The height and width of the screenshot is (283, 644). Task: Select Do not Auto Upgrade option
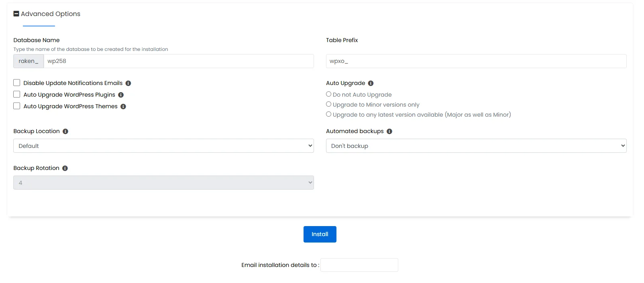pos(329,94)
